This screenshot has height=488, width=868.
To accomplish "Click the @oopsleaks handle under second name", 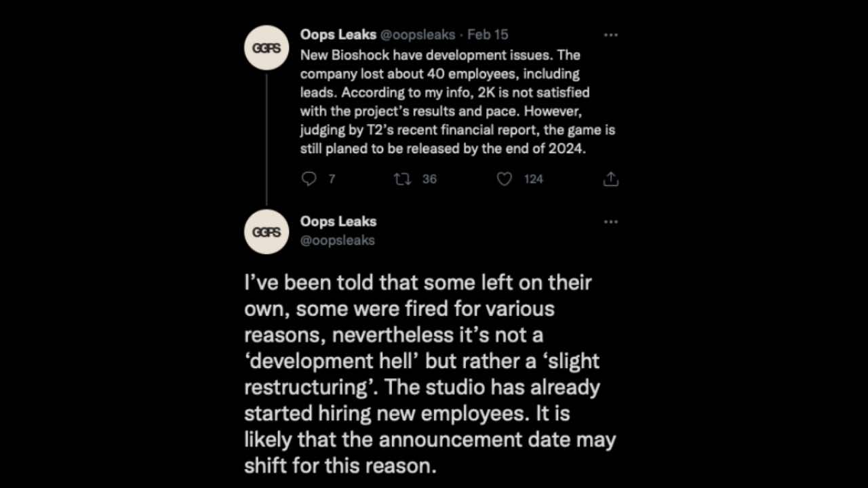I will click(x=337, y=240).
